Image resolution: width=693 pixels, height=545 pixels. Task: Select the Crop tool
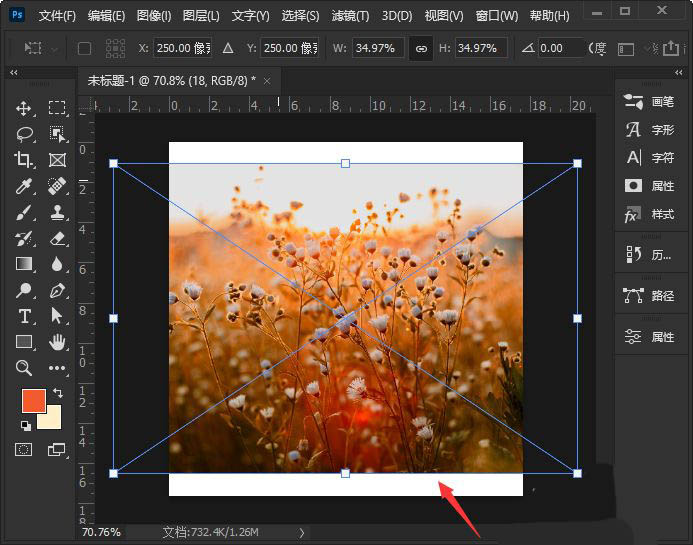24,160
